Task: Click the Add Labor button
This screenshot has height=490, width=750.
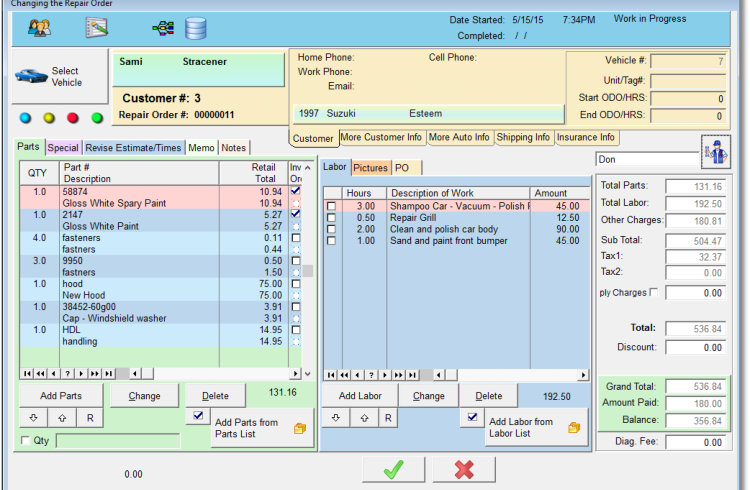Action: (360, 396)
